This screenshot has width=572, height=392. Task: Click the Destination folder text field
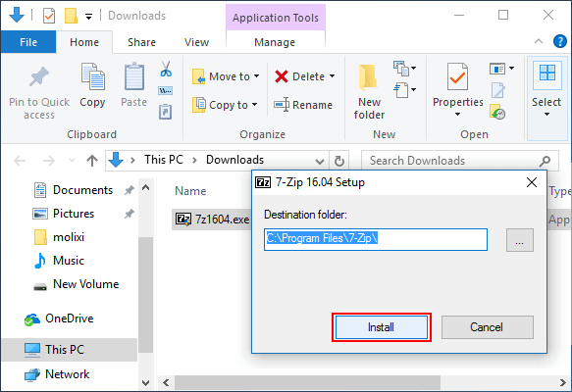tap(376, 239)
